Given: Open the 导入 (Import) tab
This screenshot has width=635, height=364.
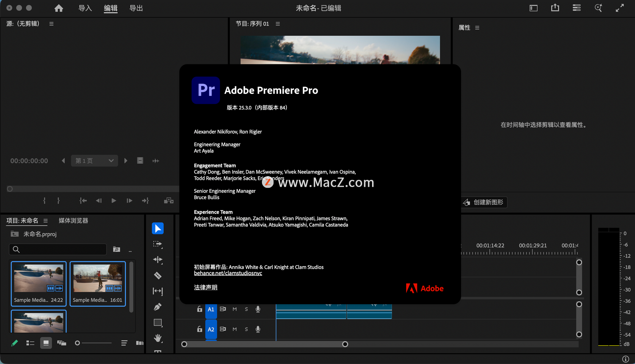Looking at the screenshot, I should coord(85,8).
